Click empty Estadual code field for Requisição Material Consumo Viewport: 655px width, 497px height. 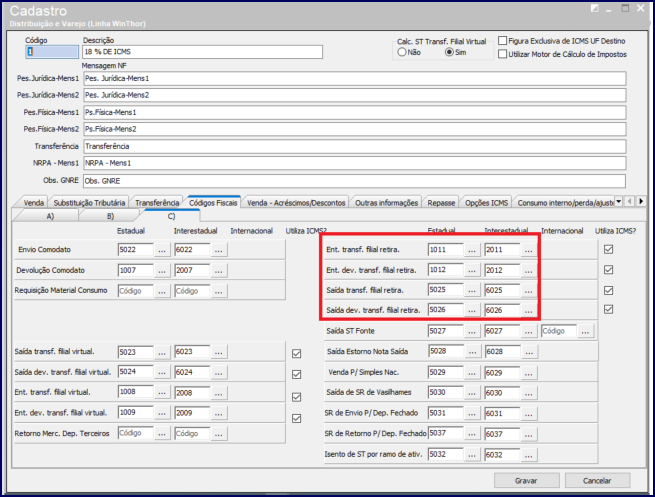point(136,291)
